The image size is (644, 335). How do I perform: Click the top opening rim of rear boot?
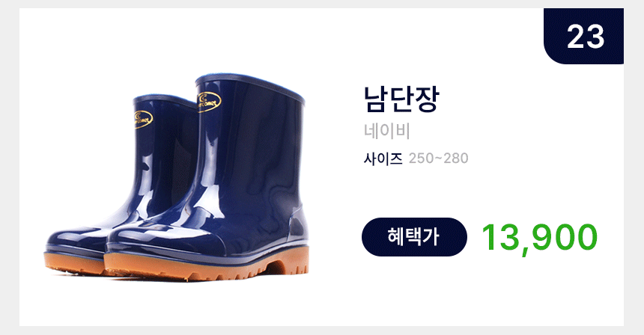tap(164, 99)
